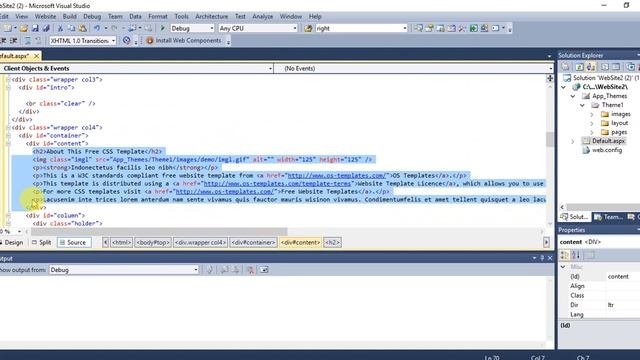Open the Analyze menu
The image size is (640, 360).
coord(262,16)
